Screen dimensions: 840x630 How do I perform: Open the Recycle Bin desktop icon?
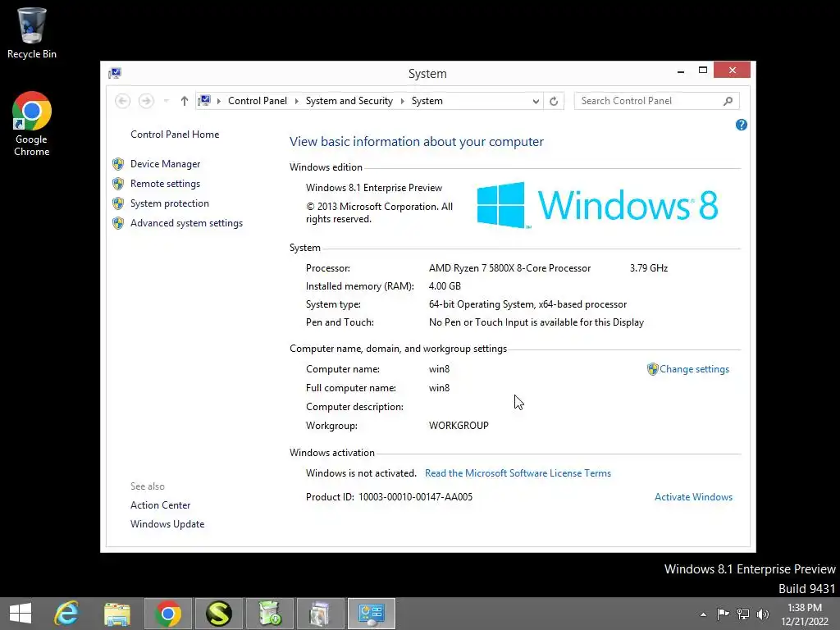coord(32,33)
